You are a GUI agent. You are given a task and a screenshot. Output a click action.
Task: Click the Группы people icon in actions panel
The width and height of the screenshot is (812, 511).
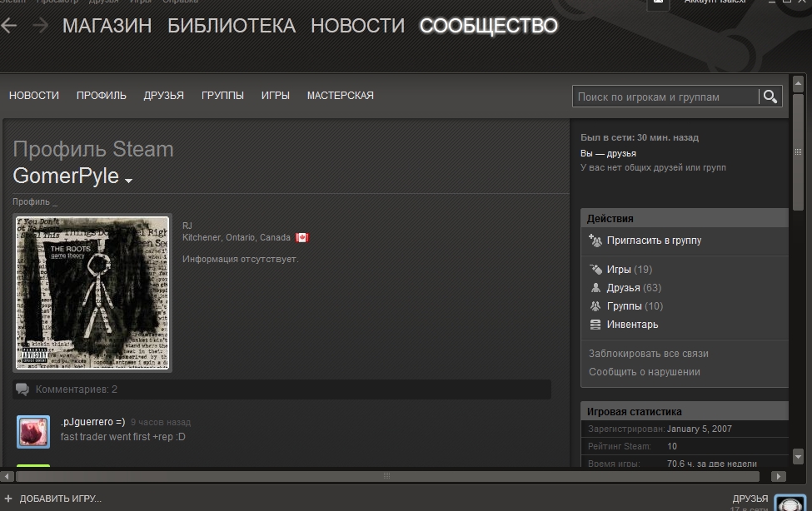(x=595, y=306)
